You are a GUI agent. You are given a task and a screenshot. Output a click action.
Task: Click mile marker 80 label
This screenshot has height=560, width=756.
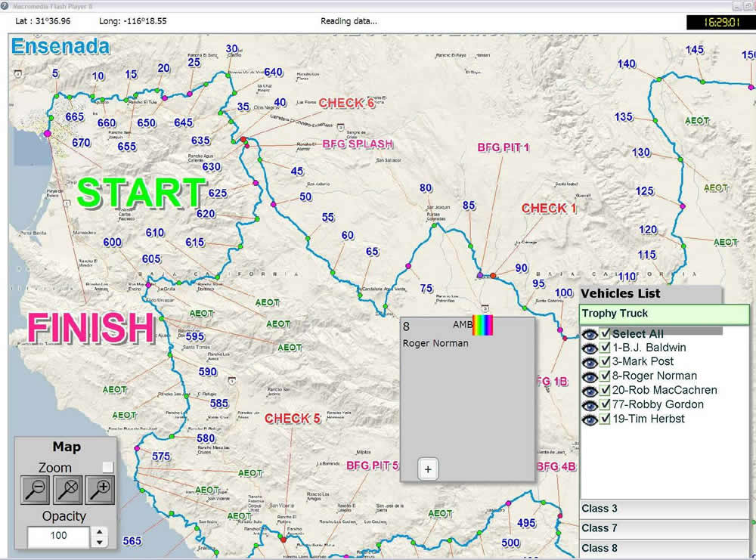(x=426, y=188)
